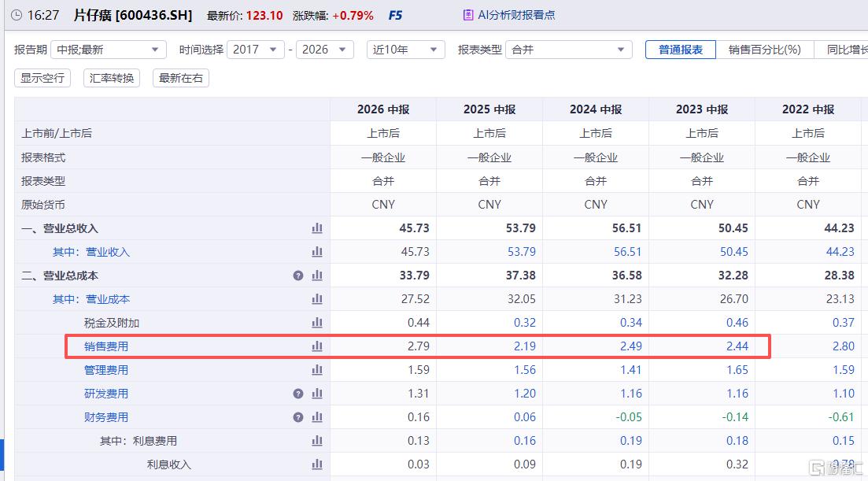Image resolution: width=868 pixels, height=481 pixels.
Task: Click 2025 中报 营业收入 value 53.79
Action: pos(522,252)
